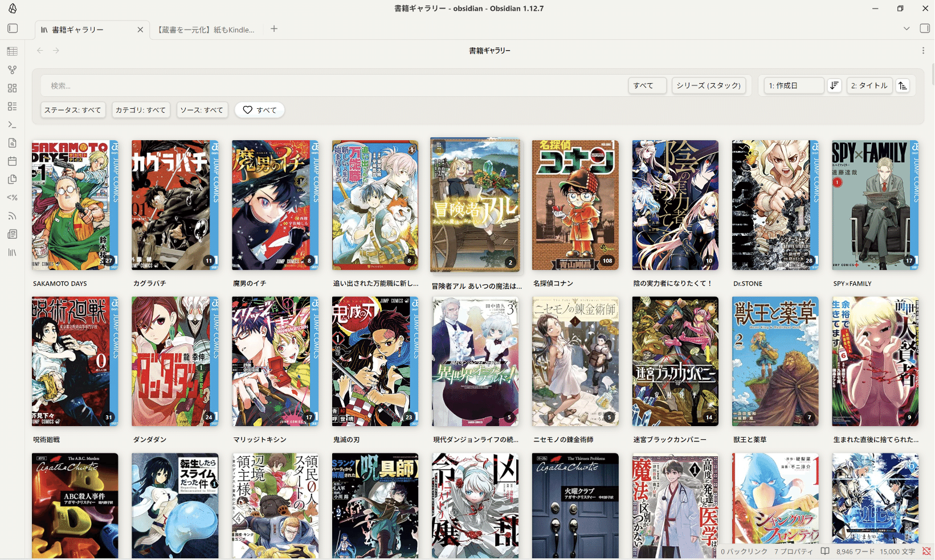Open the 呪術廻戦 book cover

75,361
